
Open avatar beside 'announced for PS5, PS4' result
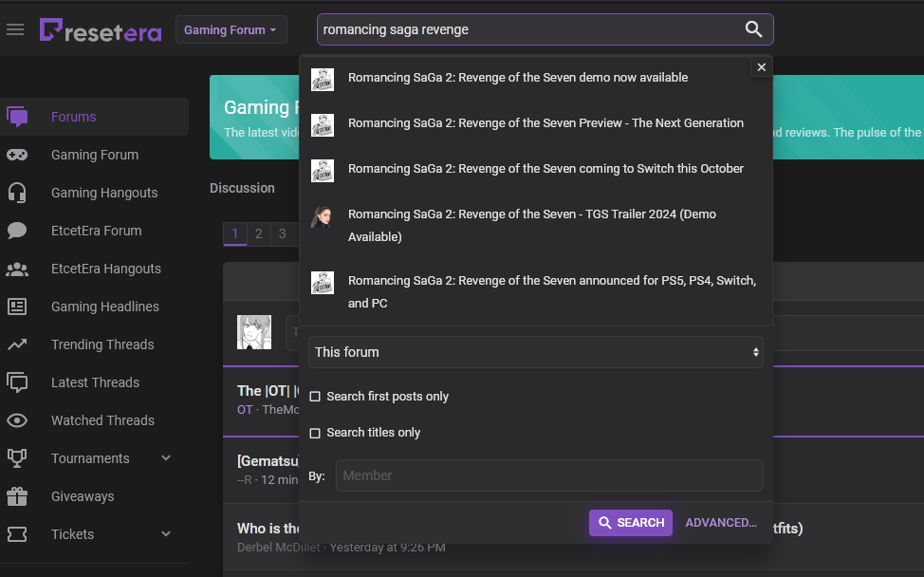click(323, 283)
